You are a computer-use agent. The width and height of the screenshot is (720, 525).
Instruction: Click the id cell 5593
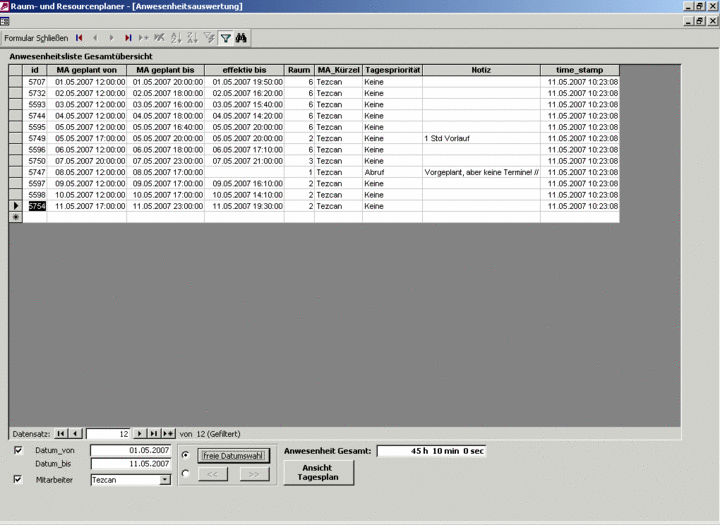[x=35, y=104]
